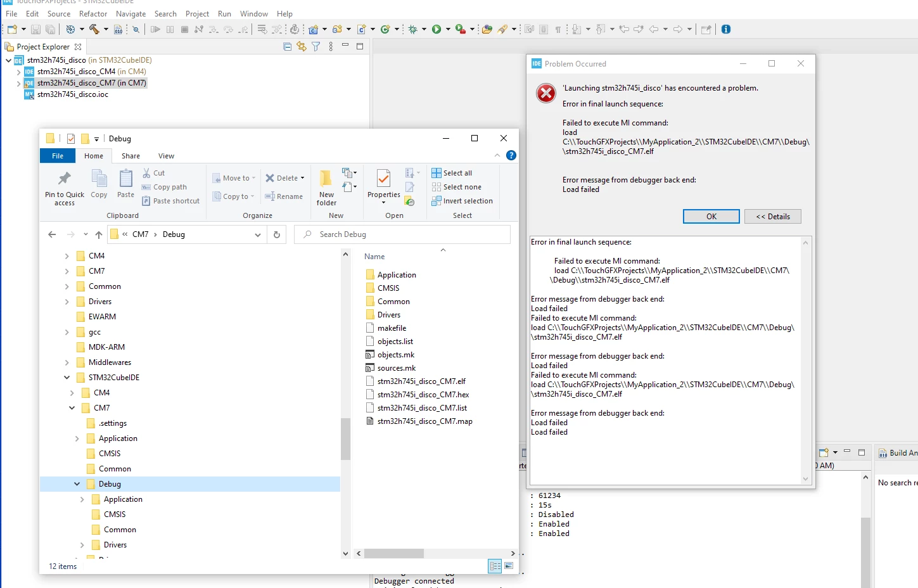Image resolution: width=918 pixels, height=588 pixels.
Task: Click the New file icon in IDE toolbar
Action: [12, 29]
